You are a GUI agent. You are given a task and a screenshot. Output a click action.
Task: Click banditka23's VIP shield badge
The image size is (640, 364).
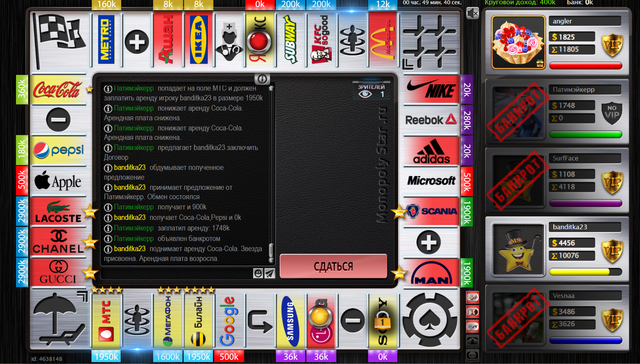click(612, 251)
